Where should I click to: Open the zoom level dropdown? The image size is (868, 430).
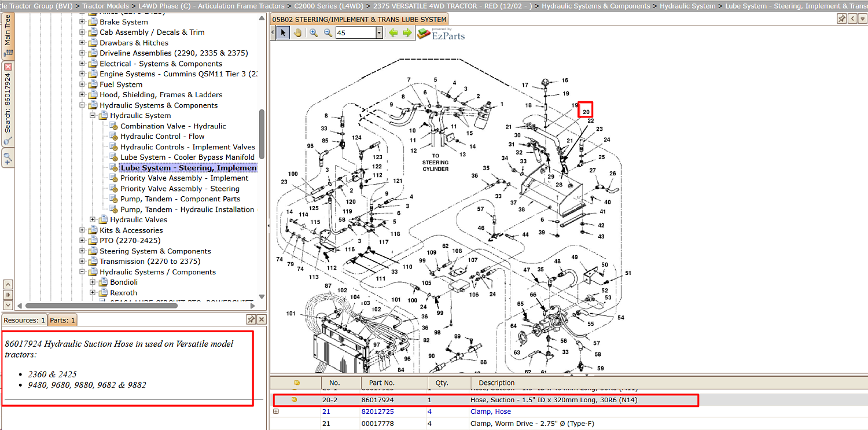point(379,33)
